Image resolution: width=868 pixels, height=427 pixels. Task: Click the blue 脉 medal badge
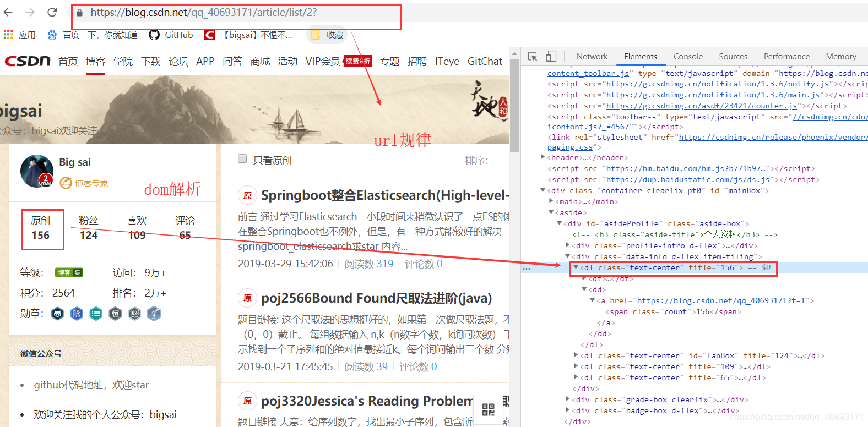[77, 314]
